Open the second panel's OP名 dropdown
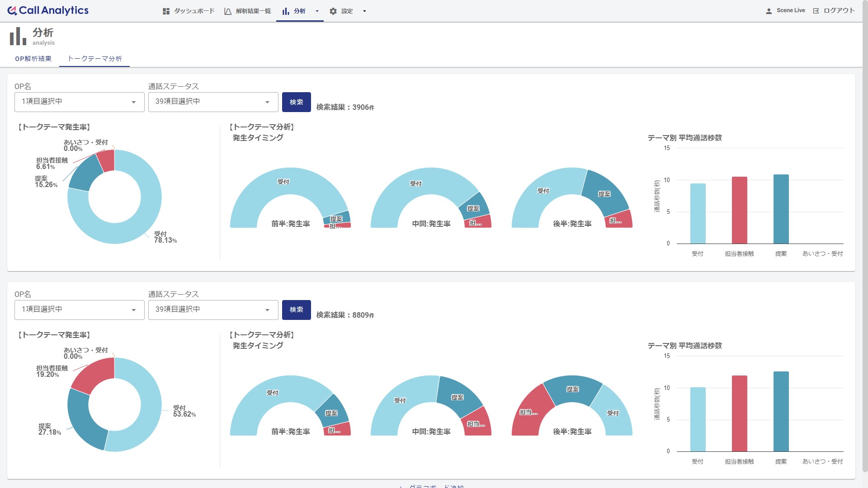 [80, 310]
